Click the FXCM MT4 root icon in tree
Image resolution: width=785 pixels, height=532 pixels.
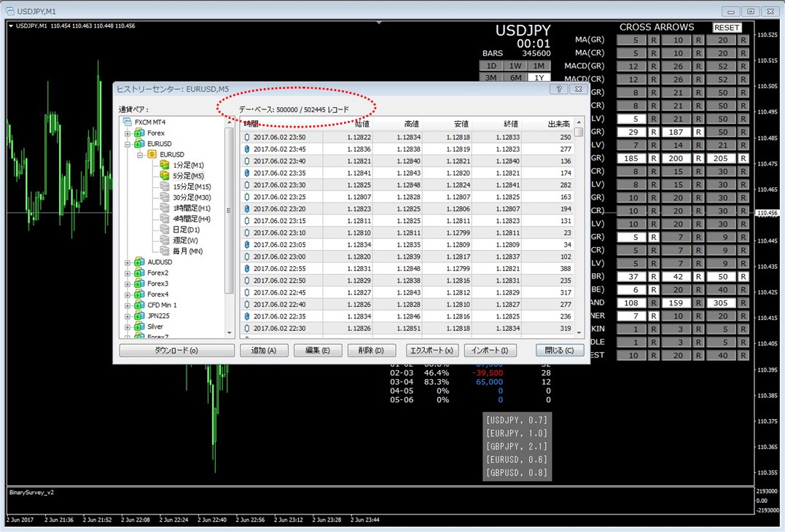(127, 122)
